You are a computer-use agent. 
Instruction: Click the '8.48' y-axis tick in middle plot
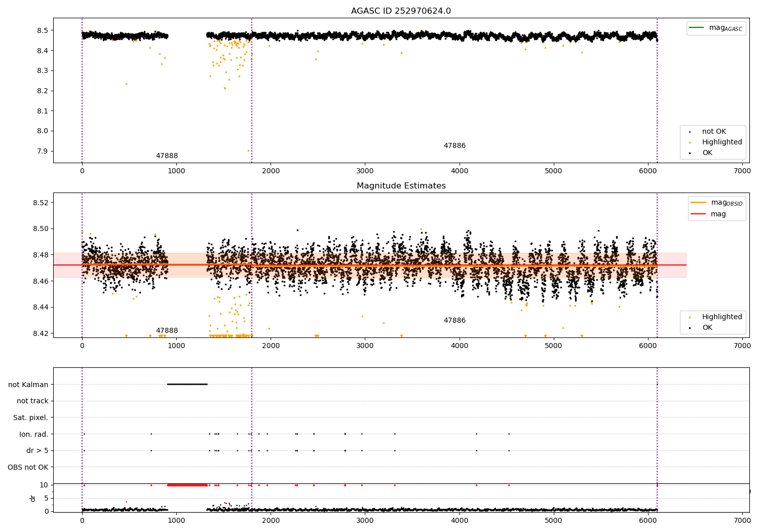(x=41, y=255)
